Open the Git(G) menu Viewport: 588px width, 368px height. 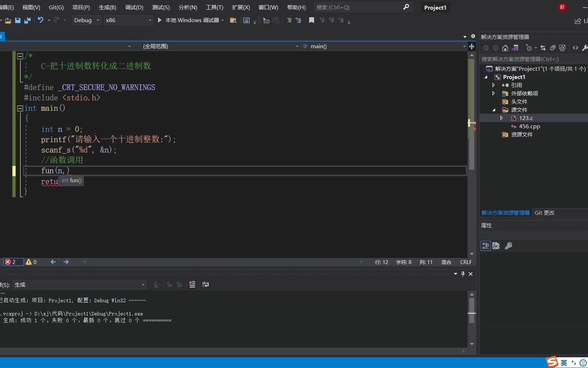[56, 7]
